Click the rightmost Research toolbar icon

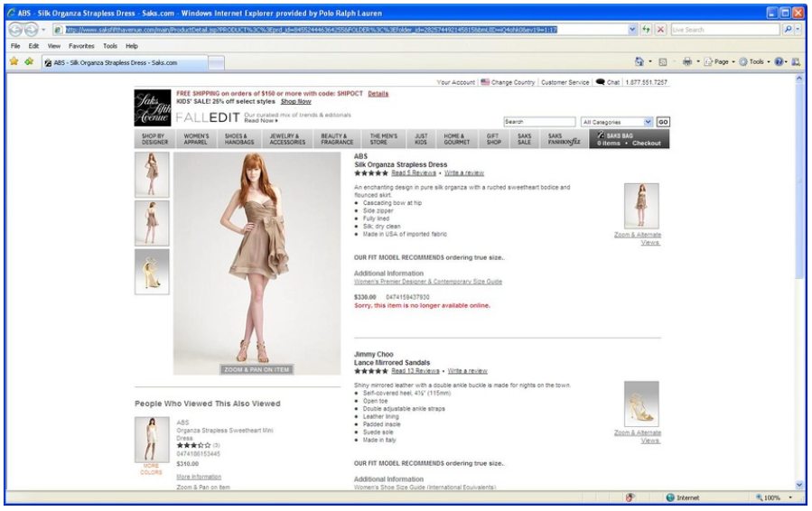pos(796,61)
